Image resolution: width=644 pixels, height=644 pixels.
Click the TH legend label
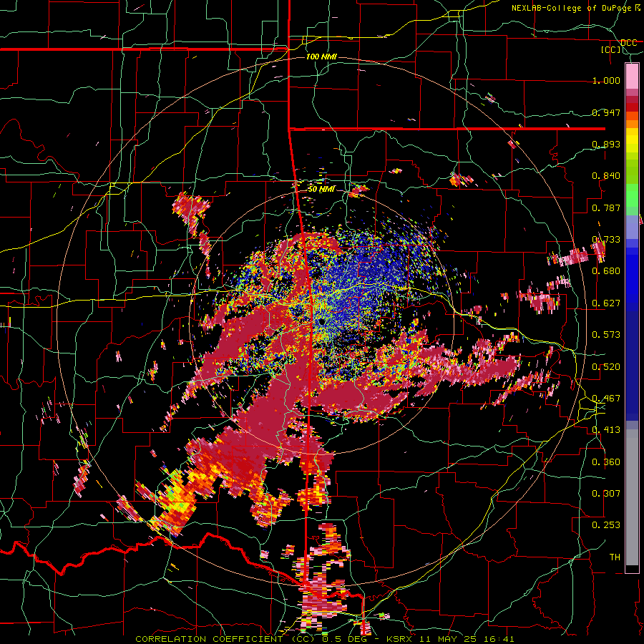pos(615,557)
